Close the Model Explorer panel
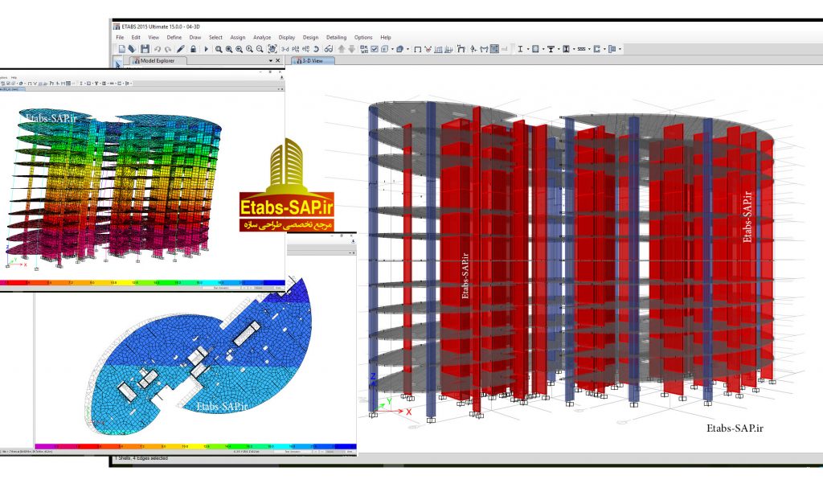The height and width of the screenshot is (504, 823). click(x=278, y=60)
